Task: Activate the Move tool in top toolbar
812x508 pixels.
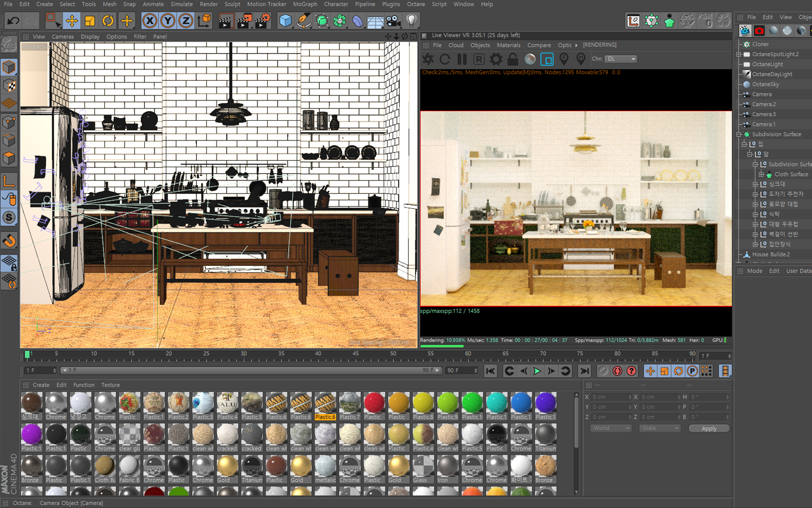Action: click(72, 21)
